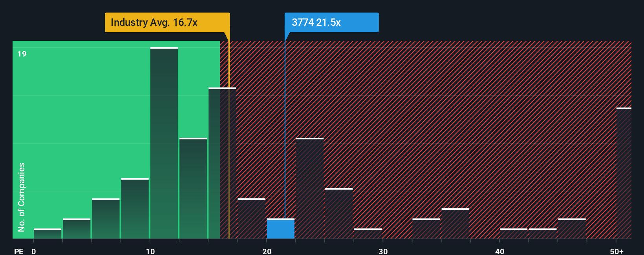Click the small bar just after PE 40
Viewport: 644px width, 255px height.
click(x=514, y=234)
